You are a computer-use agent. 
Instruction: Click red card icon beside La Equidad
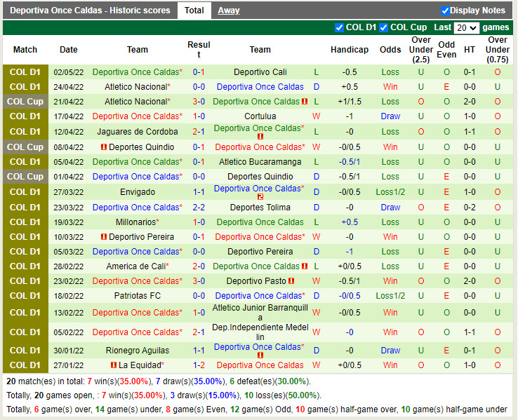pyautogui.click(x=114, y=365)
